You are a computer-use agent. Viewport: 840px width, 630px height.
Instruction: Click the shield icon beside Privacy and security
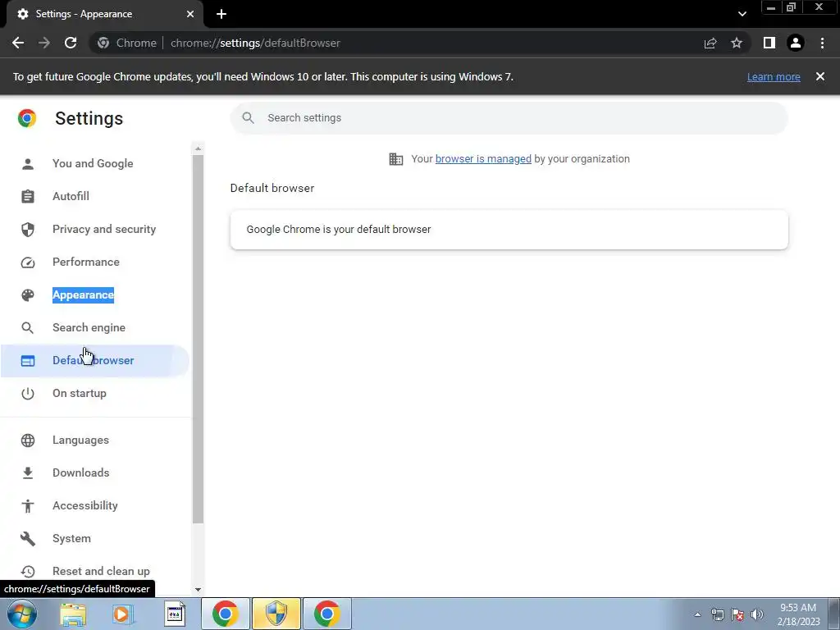point(28,230)
